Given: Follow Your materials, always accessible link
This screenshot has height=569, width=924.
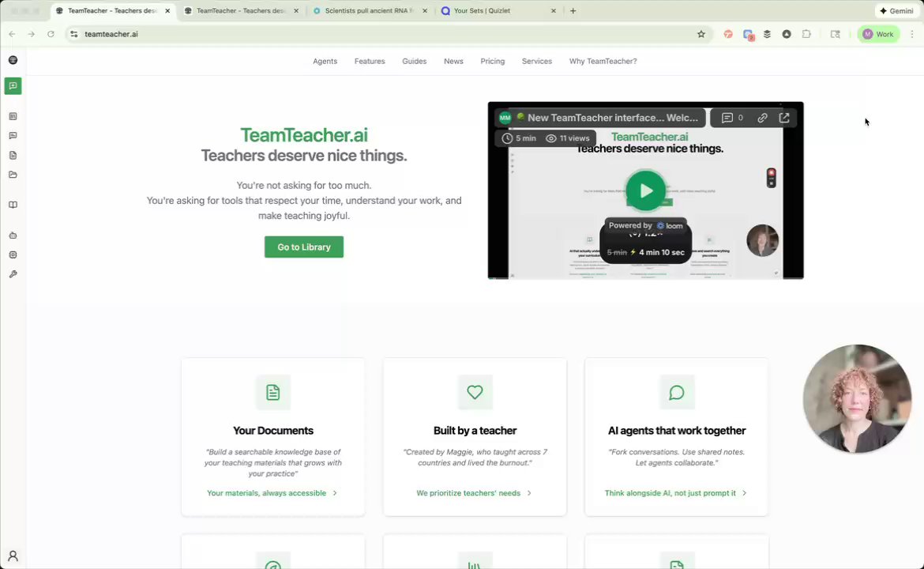Looking at the screenshot, I should pos(272,493).
